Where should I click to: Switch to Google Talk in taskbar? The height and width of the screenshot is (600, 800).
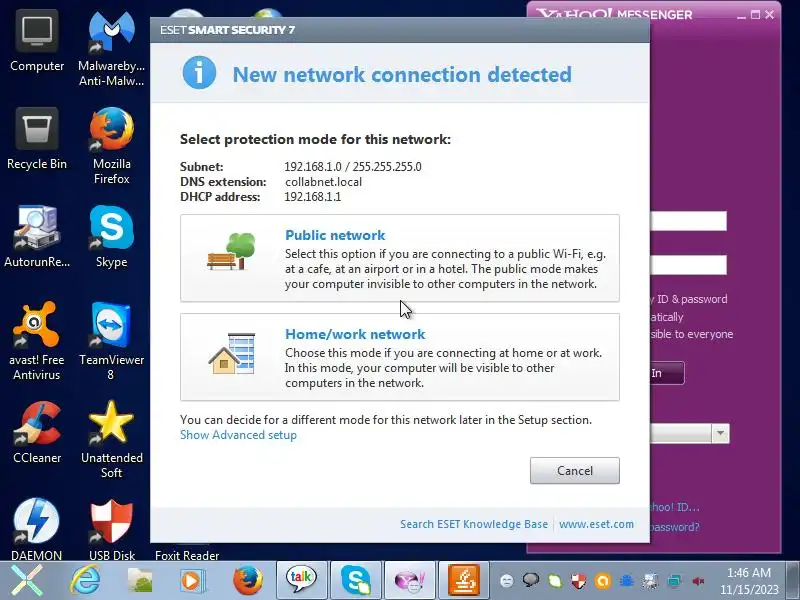[302, 581]
